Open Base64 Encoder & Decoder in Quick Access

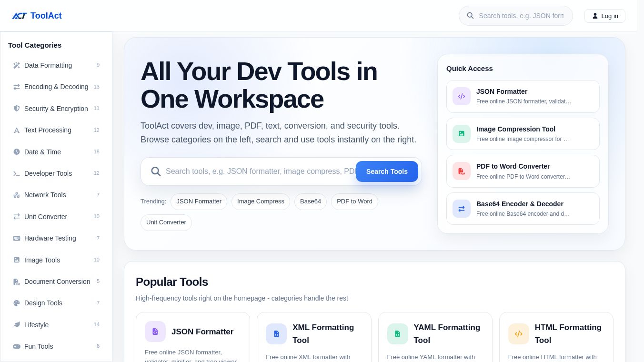click(x=523, y=209)
